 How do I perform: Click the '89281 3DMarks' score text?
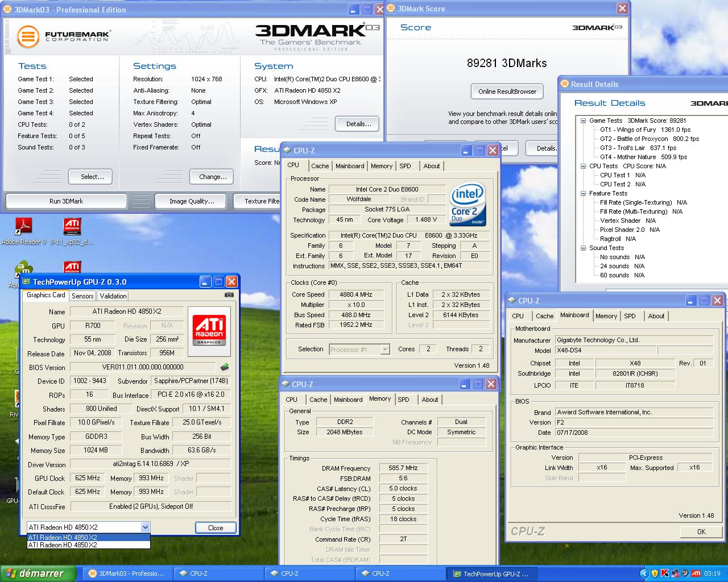tap(507, 63)
